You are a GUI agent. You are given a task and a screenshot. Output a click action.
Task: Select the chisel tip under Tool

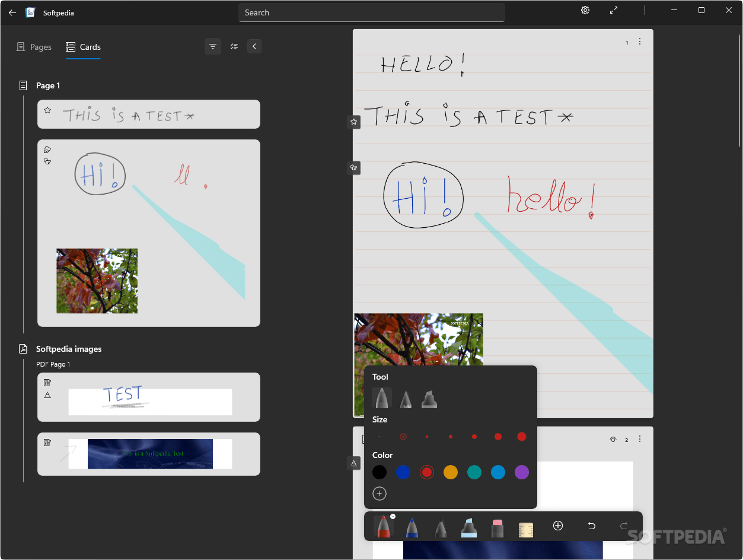pos(429,398)
